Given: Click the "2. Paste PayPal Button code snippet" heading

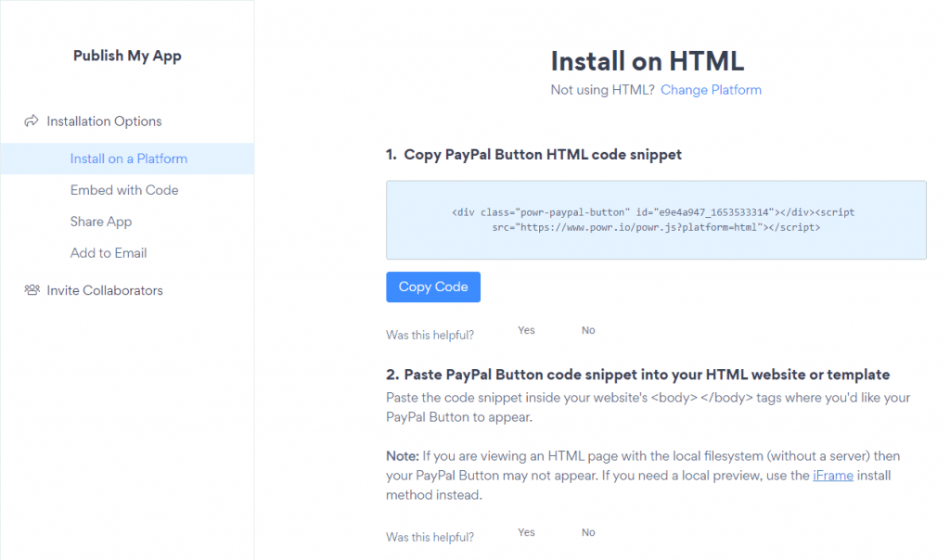Looking at the screenshot, I should click(x=638, y=375).
